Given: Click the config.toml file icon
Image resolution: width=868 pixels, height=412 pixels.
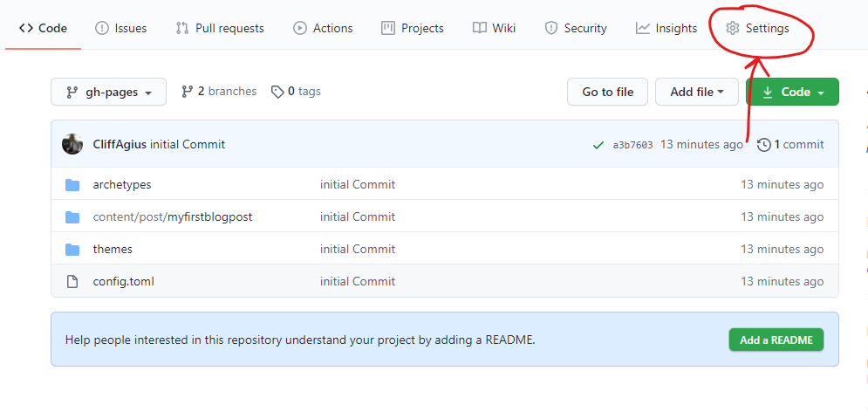Looking at the screenshot, I should point(72,281).
